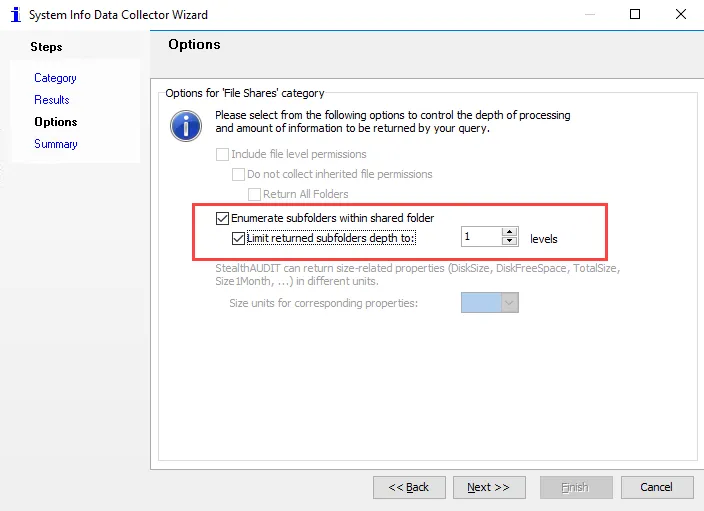The image size is (704, 511).
Task: Minimize the wizard window
Action: [590, 14]
